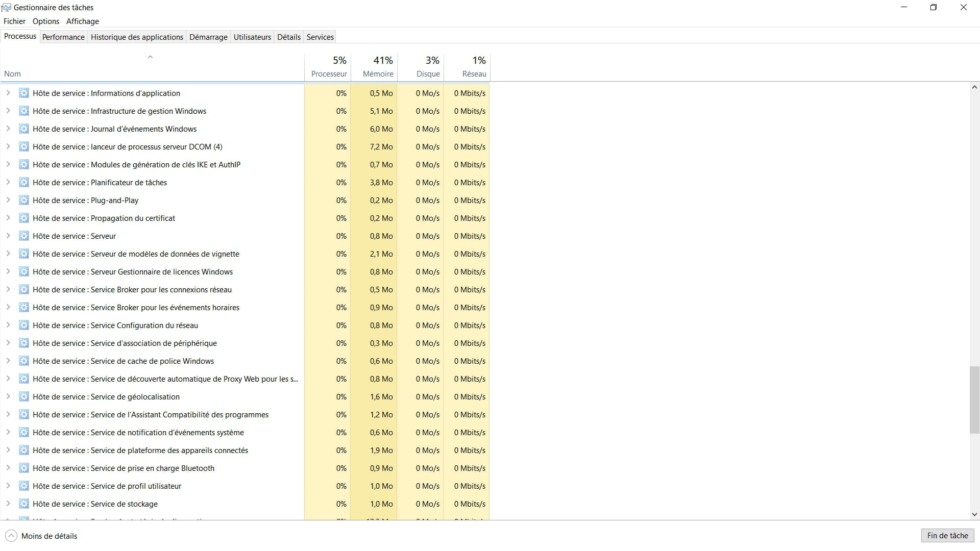Viewport: 980px width, 551px height.
Task: Open the Démarrage tab
Action: tap(208, 37)
